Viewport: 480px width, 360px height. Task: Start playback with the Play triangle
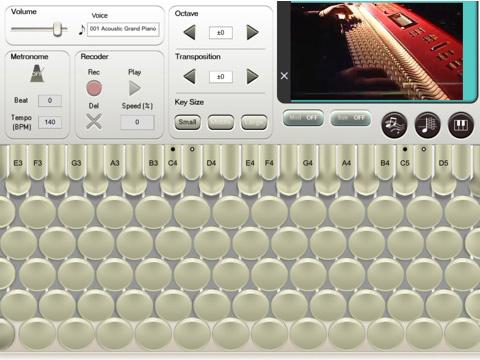coord(135,88)
